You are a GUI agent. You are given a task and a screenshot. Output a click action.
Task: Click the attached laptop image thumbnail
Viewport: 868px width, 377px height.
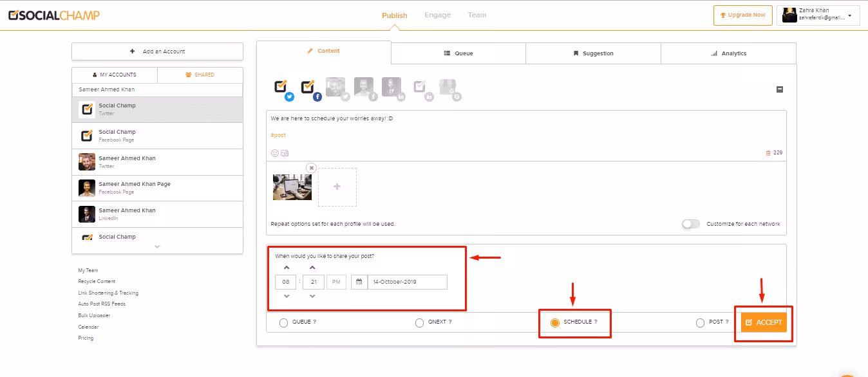[292, 187]
